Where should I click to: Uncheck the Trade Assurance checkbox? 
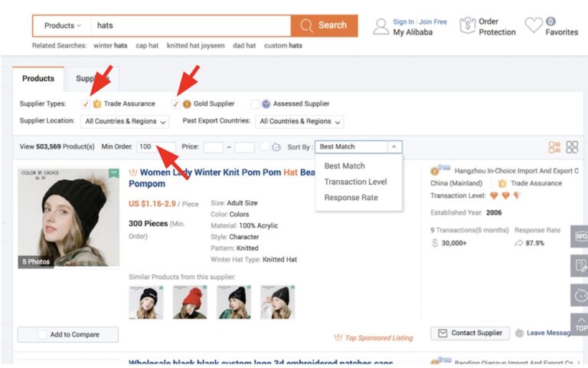[86, 104]
